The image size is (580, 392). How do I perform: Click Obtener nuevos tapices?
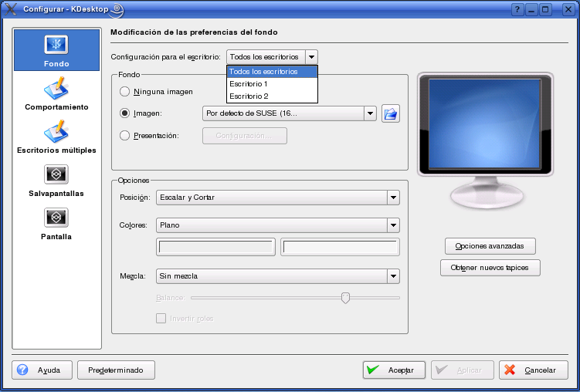point(490,268)
